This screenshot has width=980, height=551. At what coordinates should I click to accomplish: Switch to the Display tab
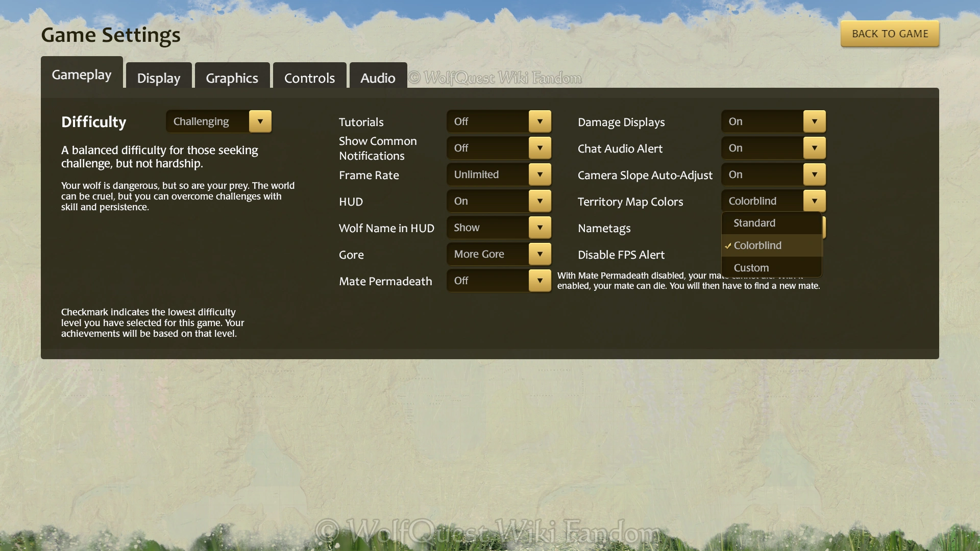point(159,78)
